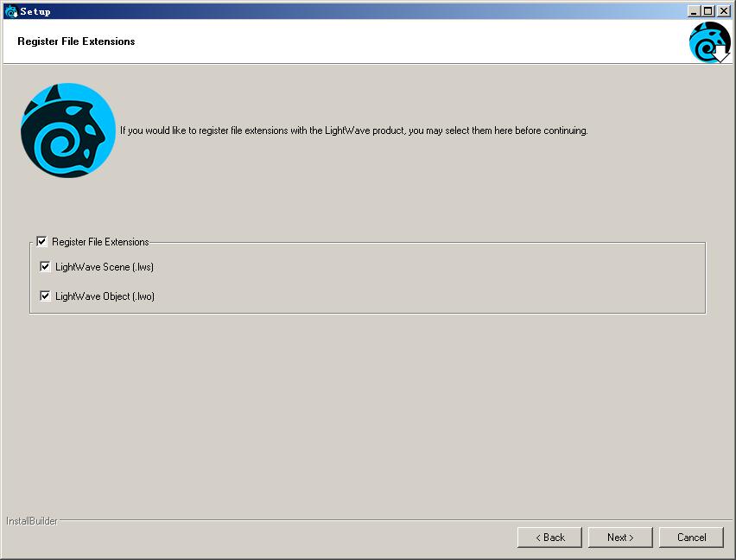Click the 'Setup' window title text
Viewport: 736px width, 560px height.
(35, 12)
